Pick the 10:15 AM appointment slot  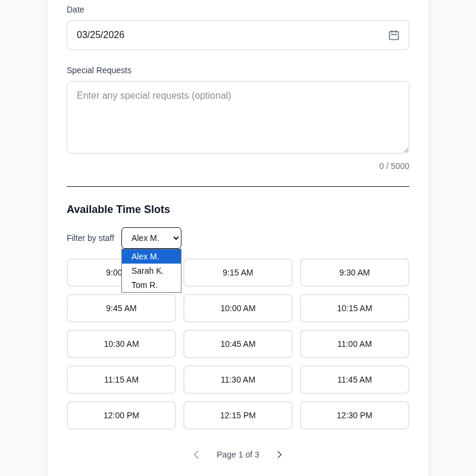coord(355,308)
